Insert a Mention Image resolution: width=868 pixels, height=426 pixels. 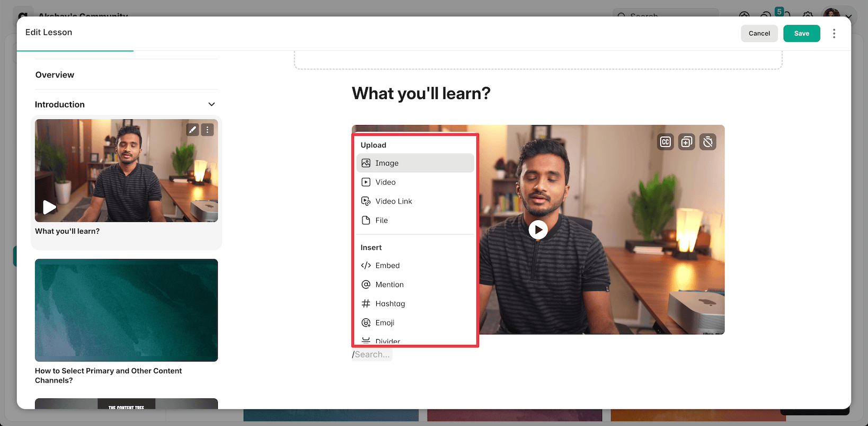389,285
